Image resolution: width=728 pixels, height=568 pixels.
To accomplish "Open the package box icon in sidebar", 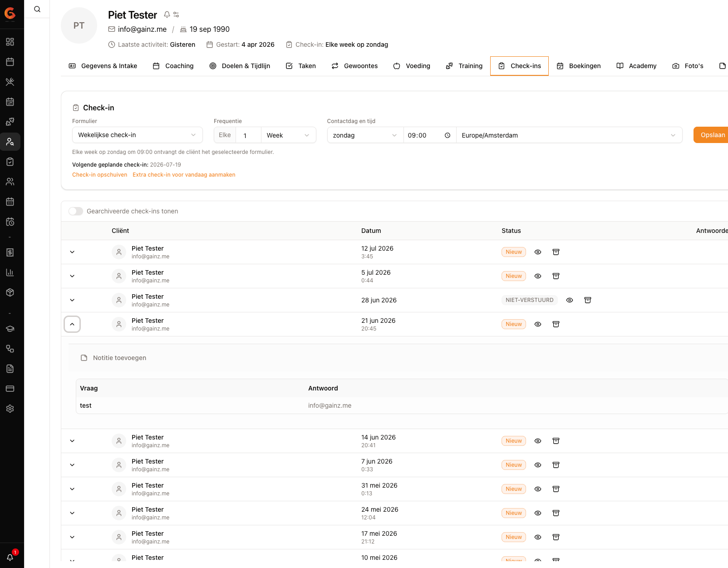I will tap(10, 292).
